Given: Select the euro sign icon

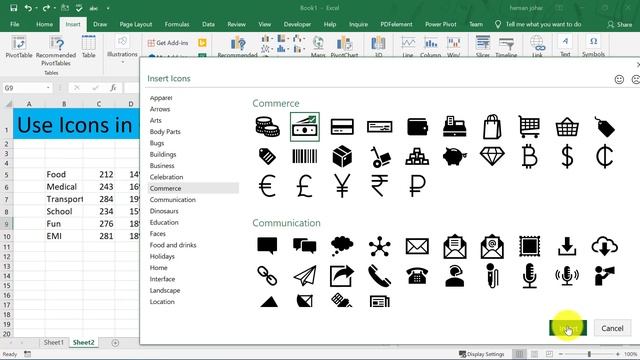Looking at the screenshot, I should (x=267, y=186).
